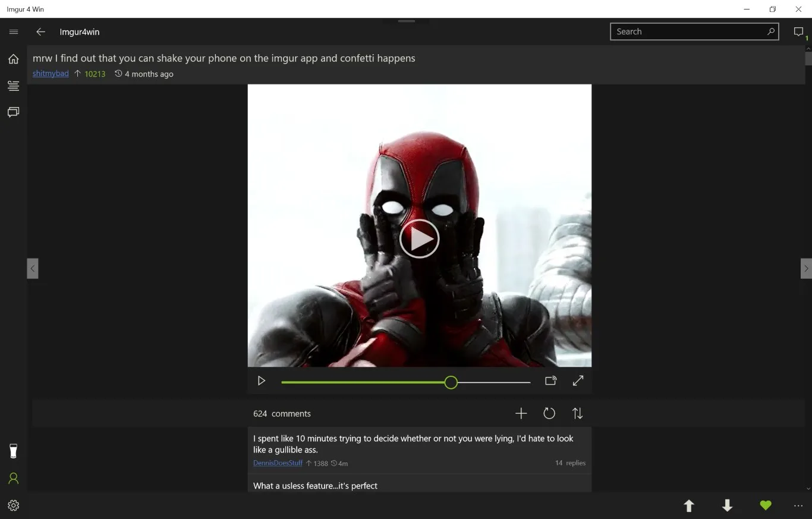Screen dimensions: 812x519
Task: Open video in pop-out window icon
Action: [x=550, y=381]
